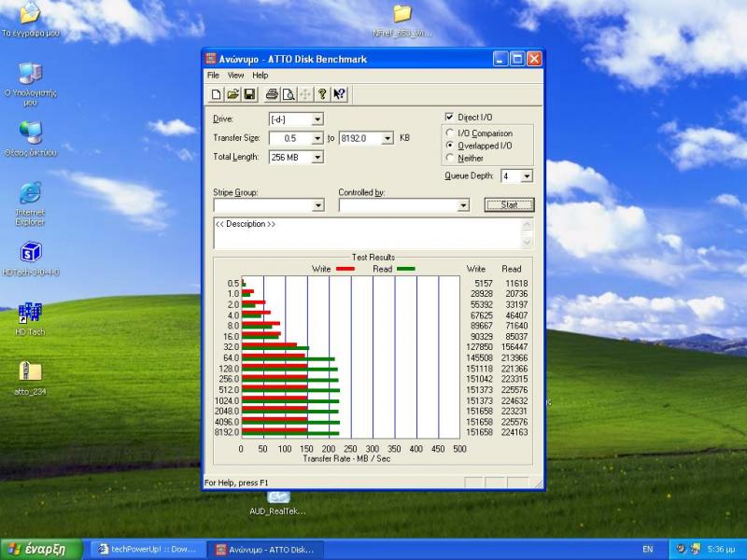
Task: Click the About question mark toolbar icon
Action: [x=322, y=94]
